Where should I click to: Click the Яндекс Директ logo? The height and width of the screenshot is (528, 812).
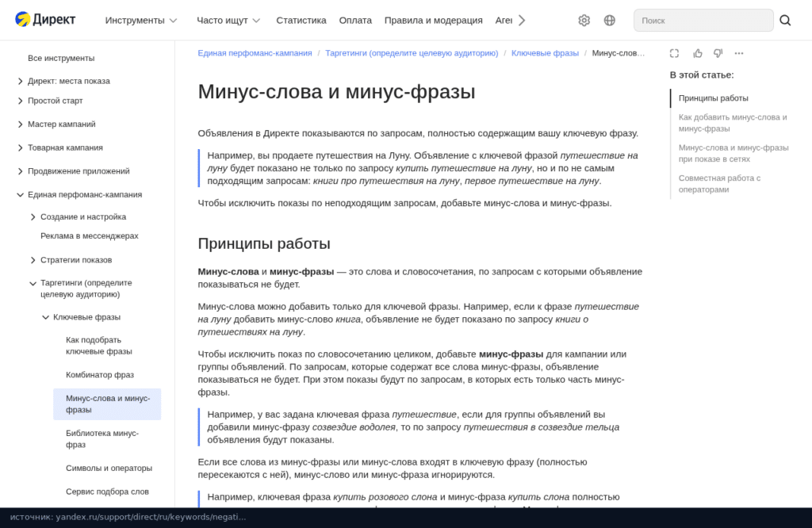[45, 20]
